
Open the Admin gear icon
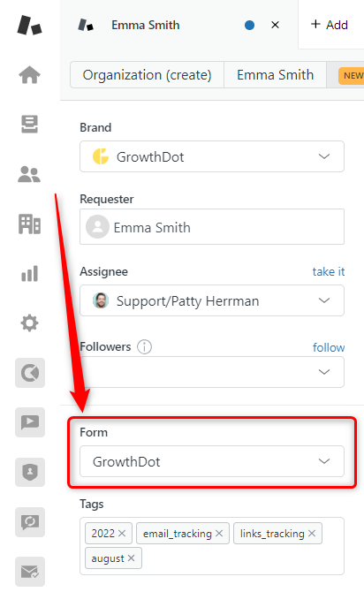point(29,323)
